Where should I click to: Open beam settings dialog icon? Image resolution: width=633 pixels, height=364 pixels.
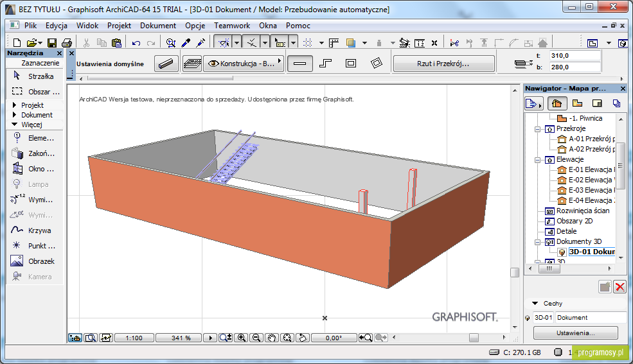pos(166,64)
